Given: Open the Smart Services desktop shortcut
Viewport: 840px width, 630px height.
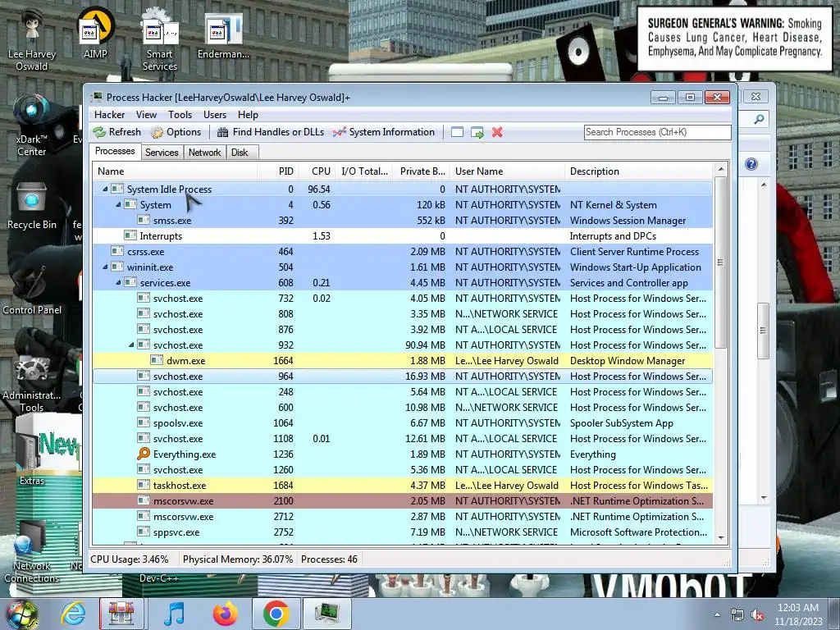Looking at the screenshot, I should [x=159, y=39].
